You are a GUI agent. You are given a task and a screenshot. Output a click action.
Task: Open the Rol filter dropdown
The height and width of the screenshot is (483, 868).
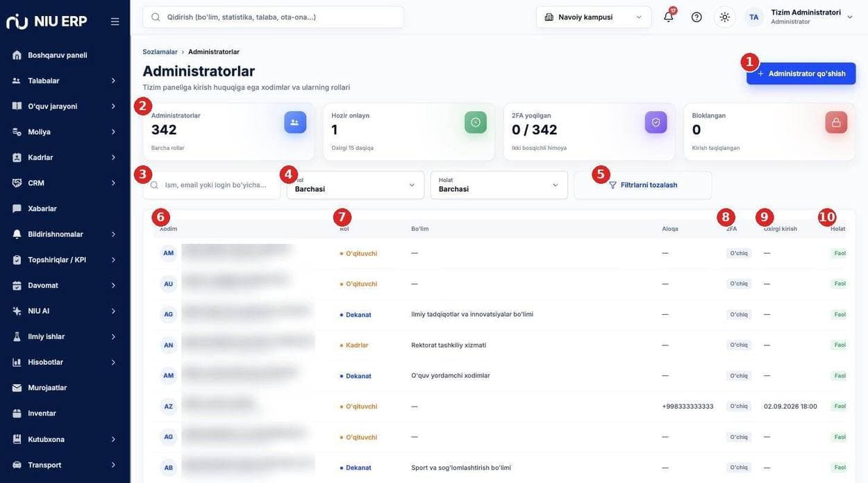(355, 185)
